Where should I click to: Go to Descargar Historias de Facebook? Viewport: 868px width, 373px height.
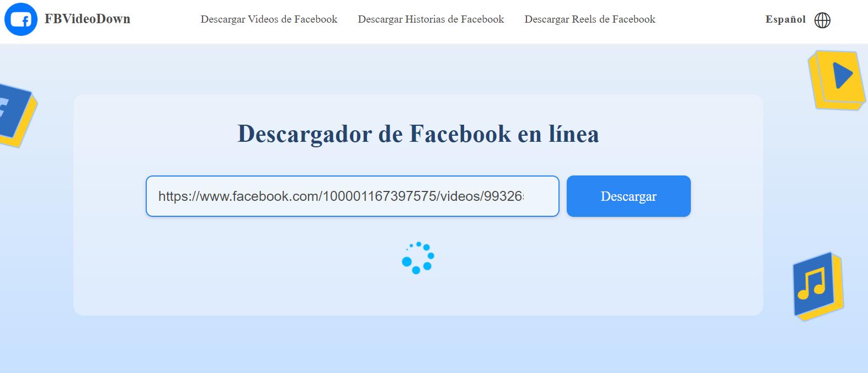click(x=430, y=19)
